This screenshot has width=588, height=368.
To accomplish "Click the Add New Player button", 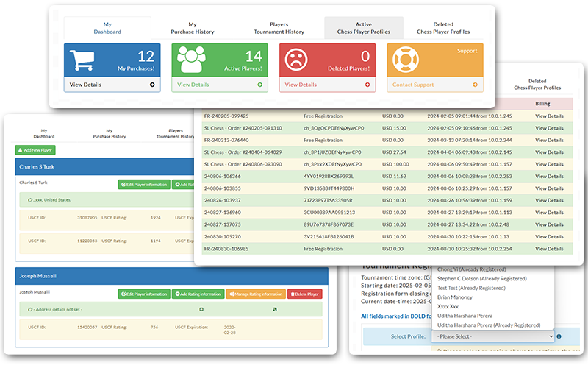I will 35,150.
